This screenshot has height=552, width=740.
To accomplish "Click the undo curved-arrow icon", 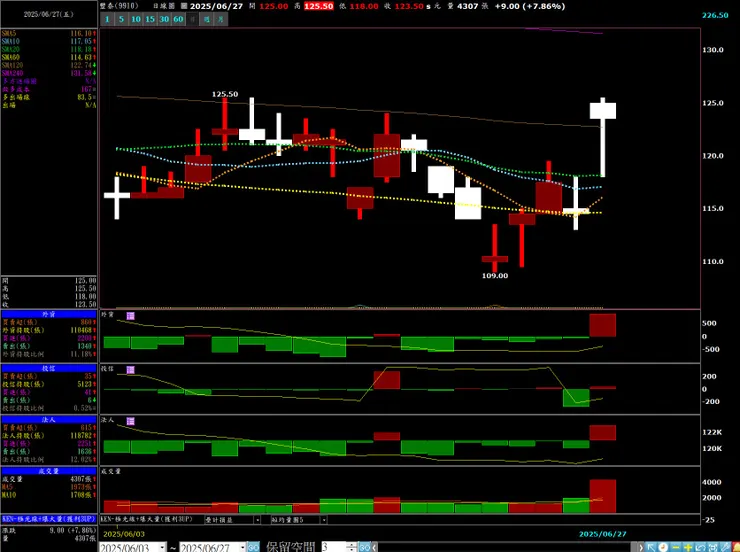I will click(x=700, y=547).
